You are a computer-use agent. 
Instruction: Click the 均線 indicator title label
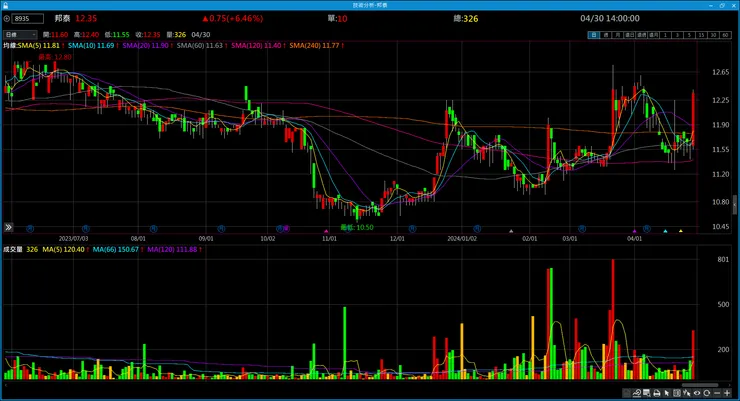[x=10, y=46]
